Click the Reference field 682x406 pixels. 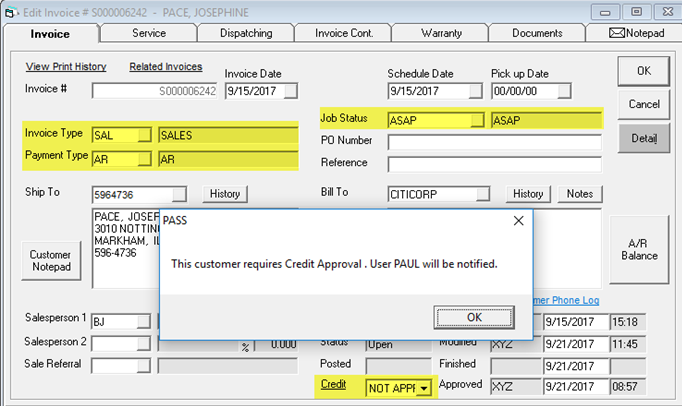click(495, 164)
